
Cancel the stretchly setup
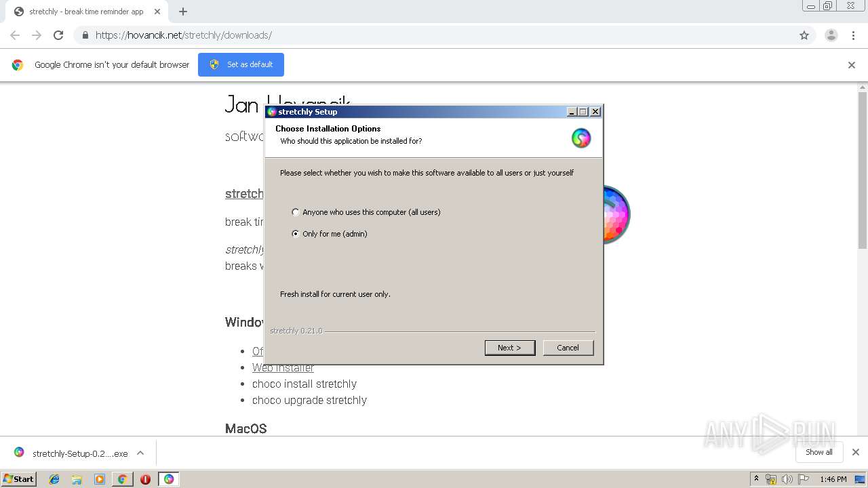(568, 348)
